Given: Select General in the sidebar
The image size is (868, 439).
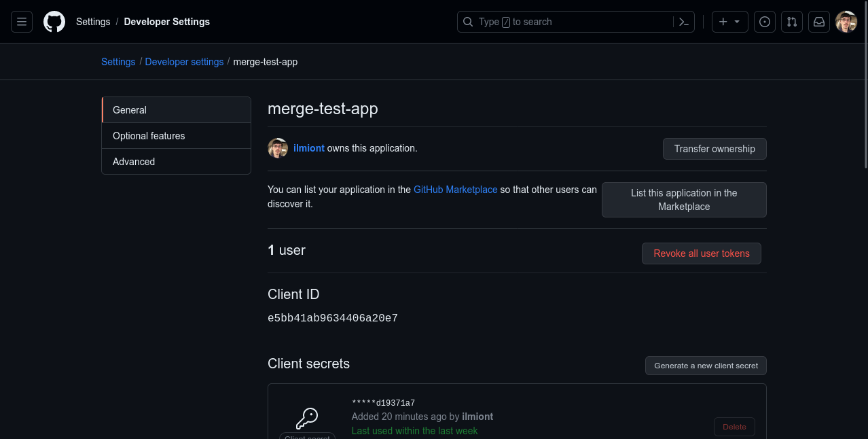Looking at the screenshot, I should [x=130, y=109].
